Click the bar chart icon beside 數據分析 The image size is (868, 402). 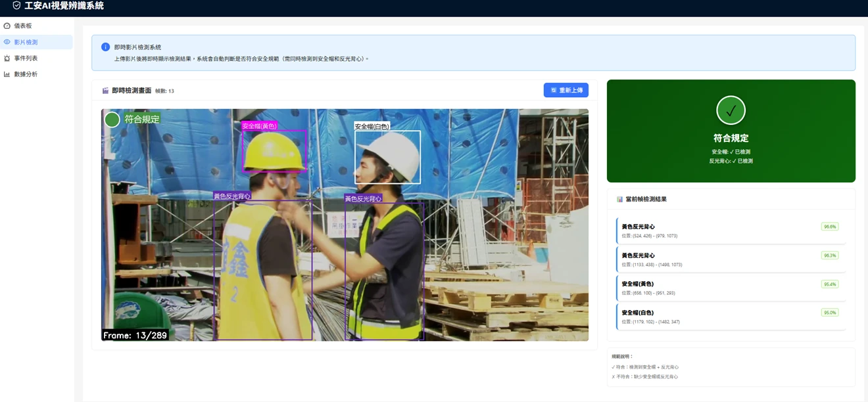click(7, 74)
